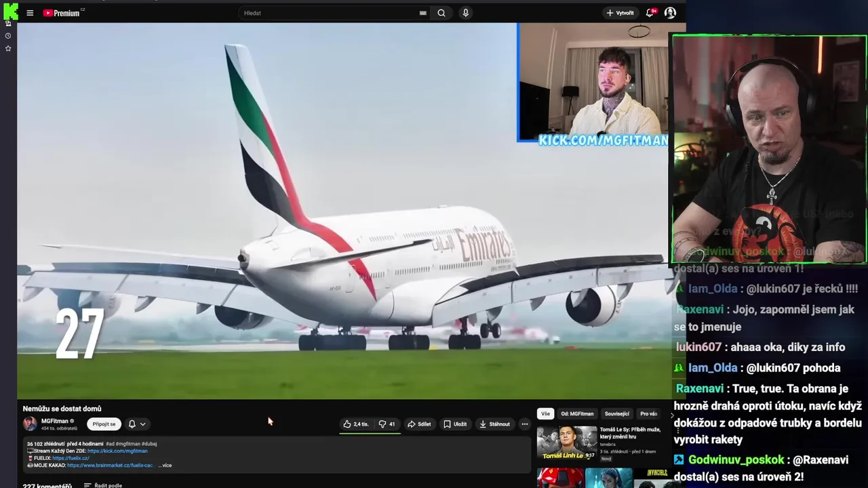
Task: Click the video title 'Nemůžu se dostat domů'
Action: pyautogui.click(x=62, y=409)
